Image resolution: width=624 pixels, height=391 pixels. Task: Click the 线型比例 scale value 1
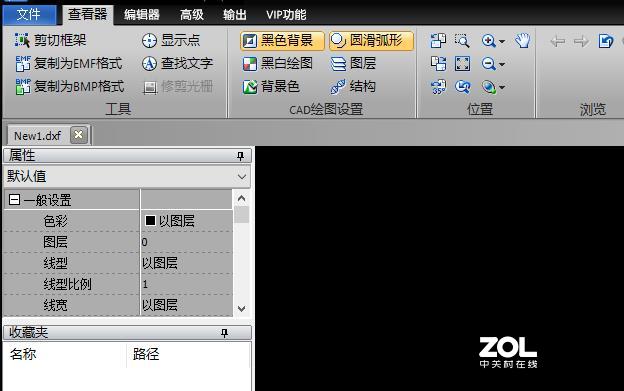(186, 284)
